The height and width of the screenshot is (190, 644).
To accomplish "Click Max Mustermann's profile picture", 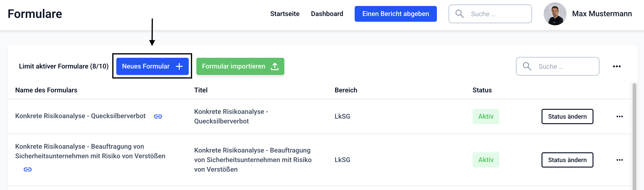I will [554, 14].
